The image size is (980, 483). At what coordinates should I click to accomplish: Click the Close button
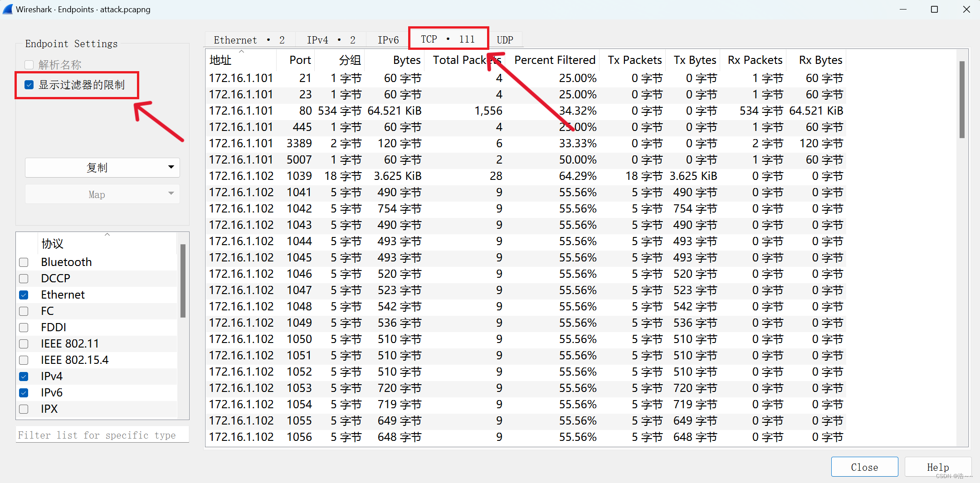click(x=864, y=467)
